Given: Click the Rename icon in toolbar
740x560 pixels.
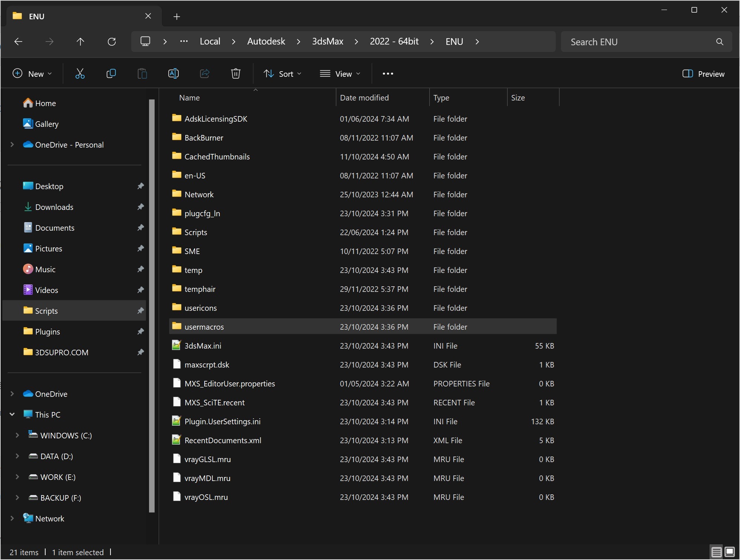Looking at the screenshot, I should [x=174, y=74].
